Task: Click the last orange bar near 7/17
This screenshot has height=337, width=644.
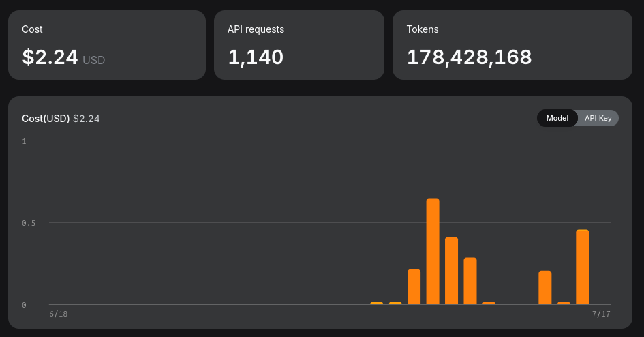Action: pyautogui.click(x=583, y=267)
